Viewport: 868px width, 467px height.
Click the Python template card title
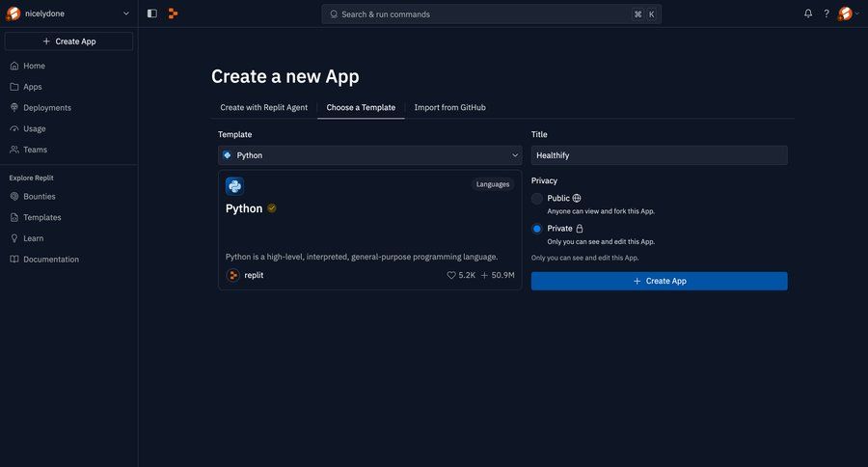[244, 208]
